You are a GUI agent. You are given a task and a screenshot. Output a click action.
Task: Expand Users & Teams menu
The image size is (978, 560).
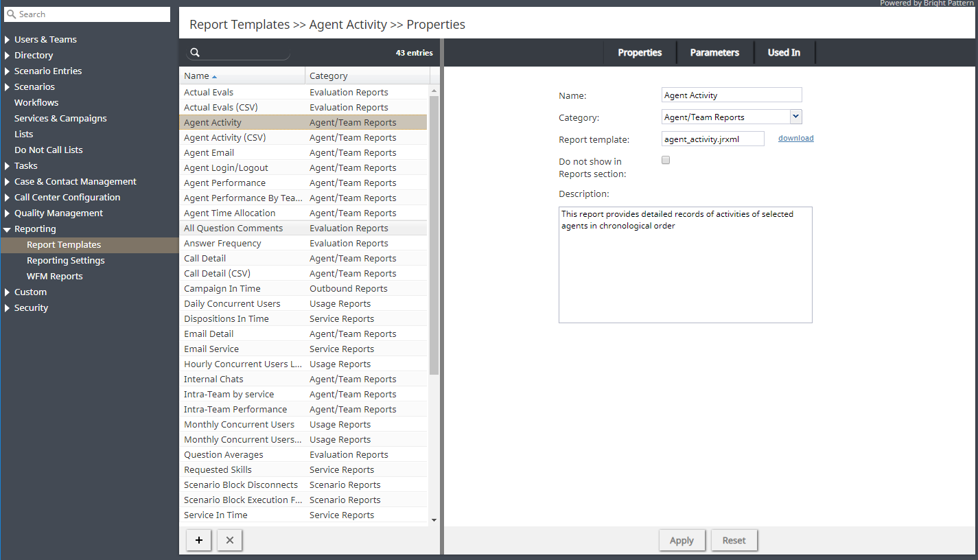(x=8, y=40)
